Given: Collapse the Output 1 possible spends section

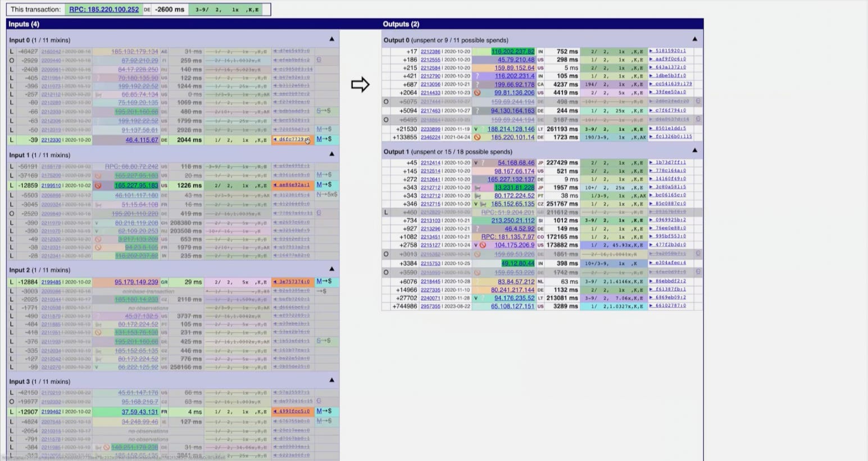Looking at the screenshot, I should click(695, 151).
